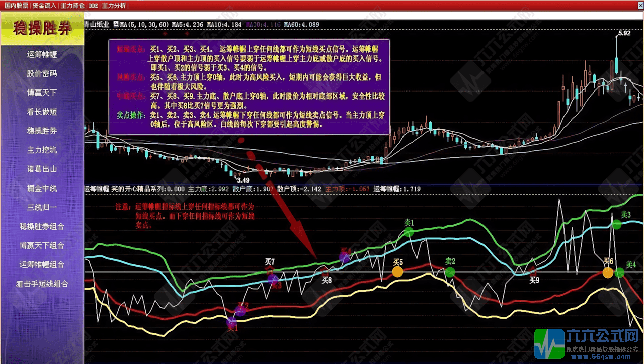
Task: Click the orange 买6 buy signal dot
Action: point(608,273)
